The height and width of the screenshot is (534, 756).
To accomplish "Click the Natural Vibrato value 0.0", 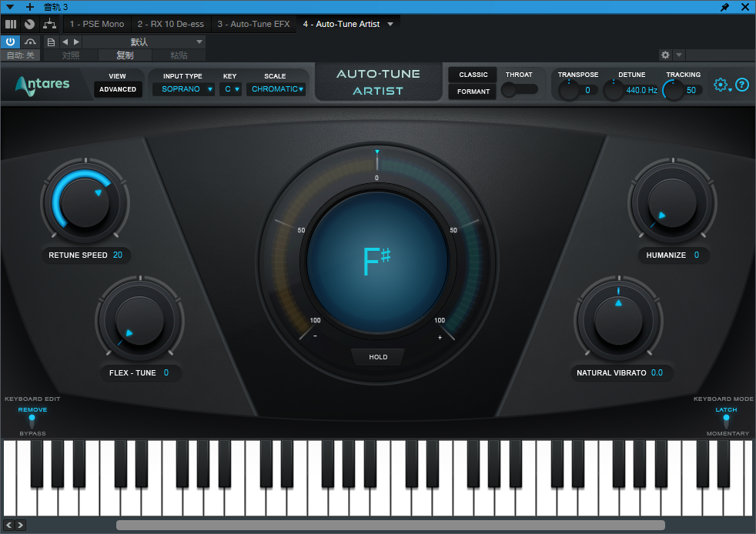I will pyautogui.click(x=657, y=372).
